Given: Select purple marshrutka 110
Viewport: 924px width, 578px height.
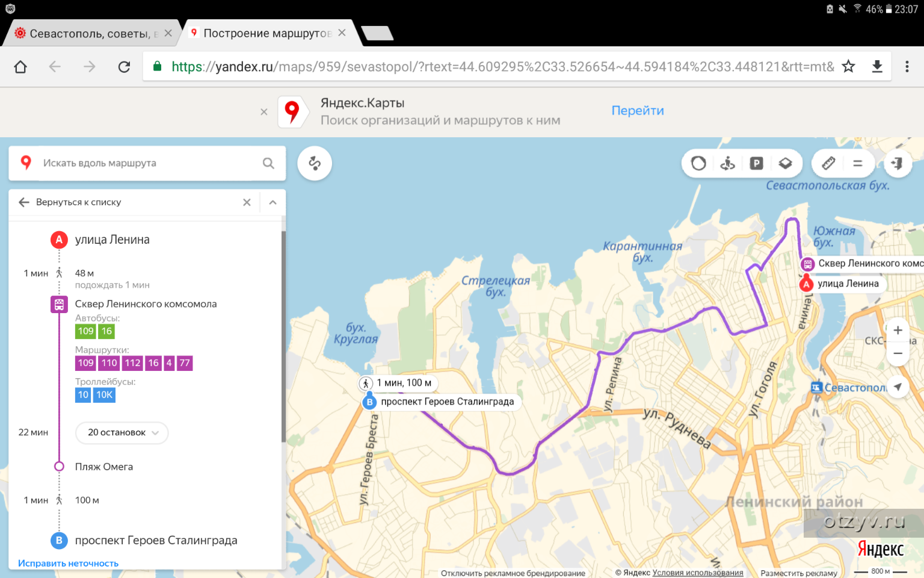Looking at the screenshot, I should (x=109, y=363).
